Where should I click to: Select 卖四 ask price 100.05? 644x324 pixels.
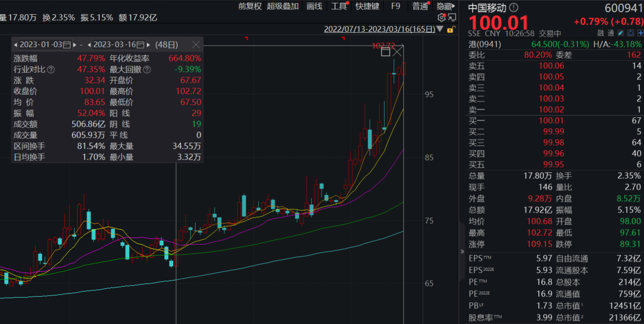coord(551,77)
